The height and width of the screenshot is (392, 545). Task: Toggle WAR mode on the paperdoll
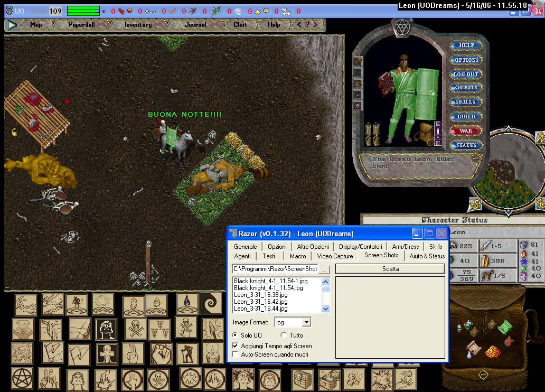coord(466,131)
